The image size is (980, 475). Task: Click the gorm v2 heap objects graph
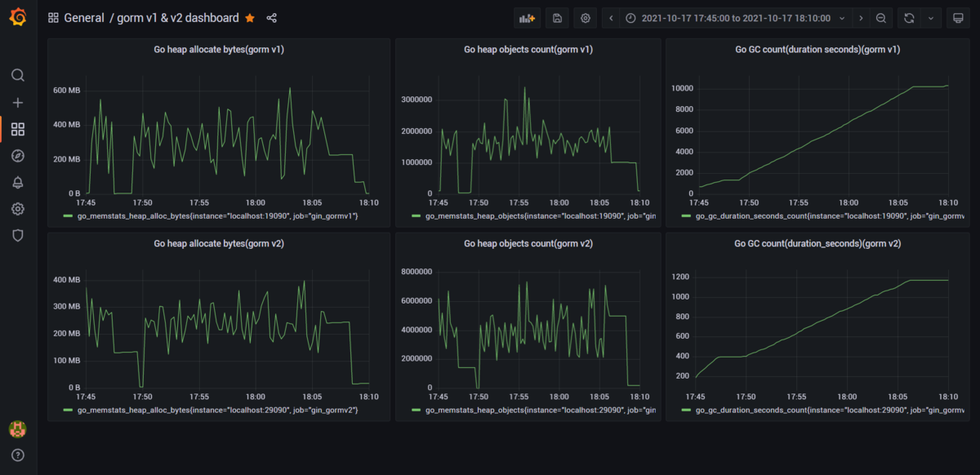pos(539,329)
